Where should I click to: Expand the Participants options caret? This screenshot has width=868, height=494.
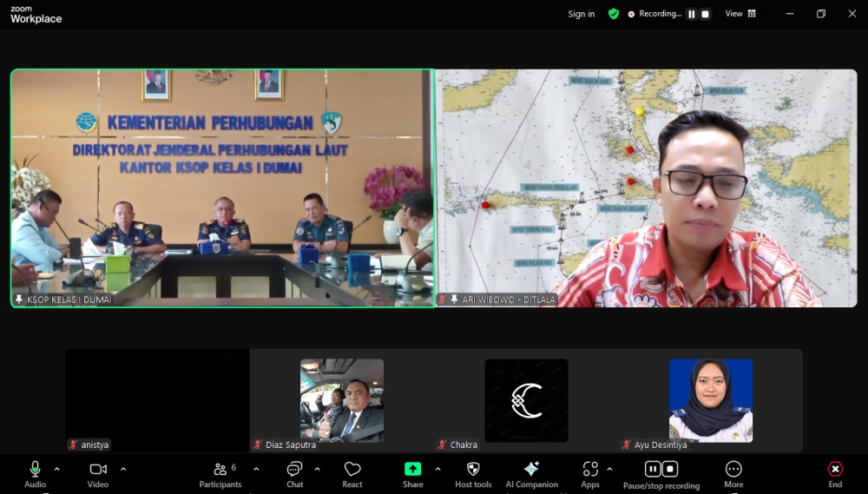(256, 469)
